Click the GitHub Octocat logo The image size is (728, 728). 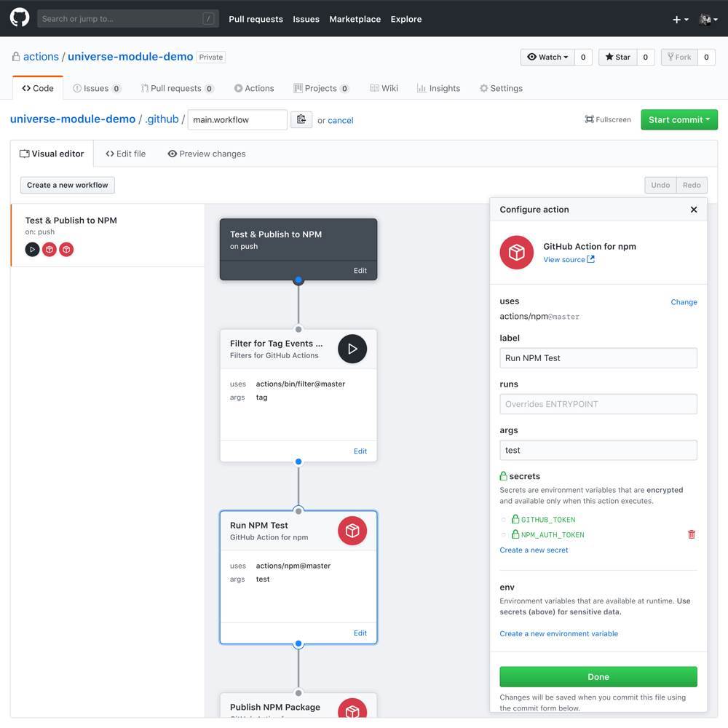pyautogui.click(x=20, y=18)
